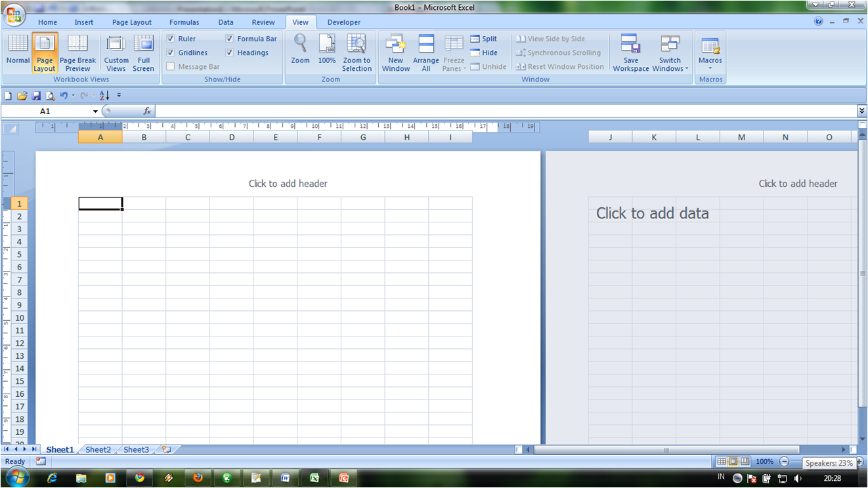
Task: Open the Freeze Panes dropdown
Action: coord(454,52)
